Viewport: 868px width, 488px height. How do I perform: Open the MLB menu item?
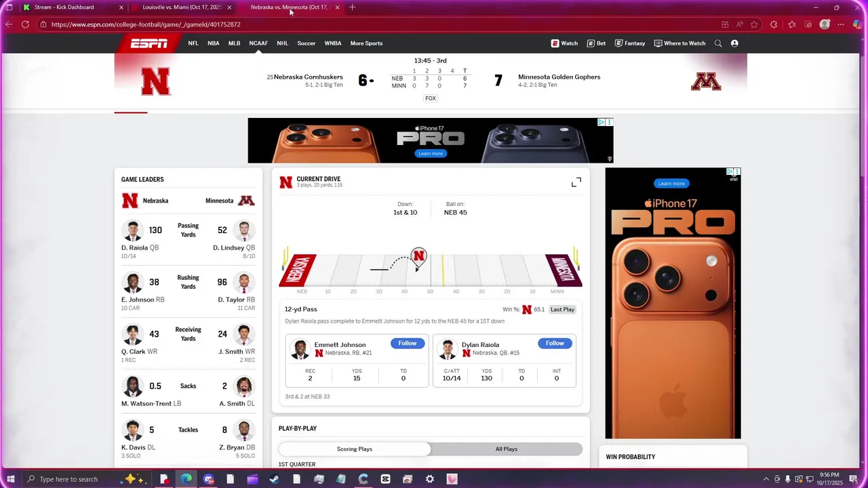point(234,43)
